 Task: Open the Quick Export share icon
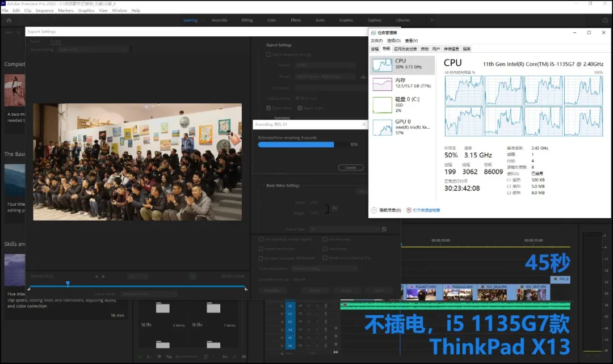(x=605, y=20)
